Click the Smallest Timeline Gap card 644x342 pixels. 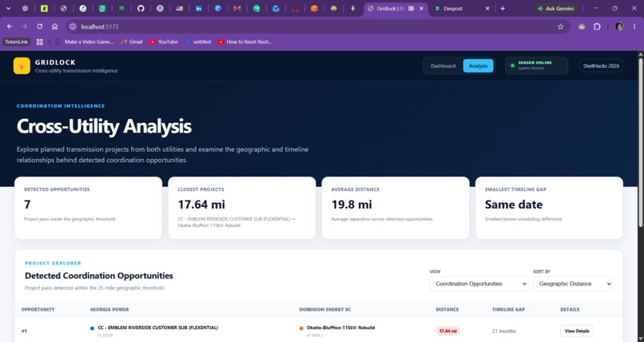549,208
